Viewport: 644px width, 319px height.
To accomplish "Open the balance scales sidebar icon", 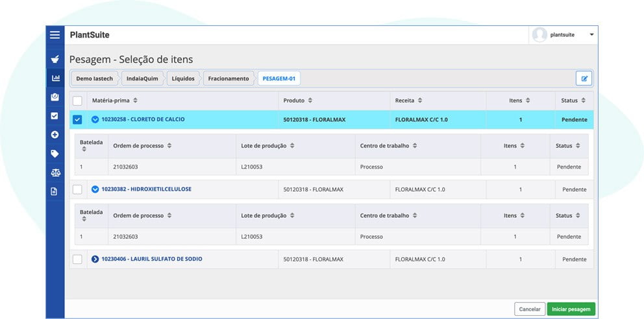I will (55, 172).
